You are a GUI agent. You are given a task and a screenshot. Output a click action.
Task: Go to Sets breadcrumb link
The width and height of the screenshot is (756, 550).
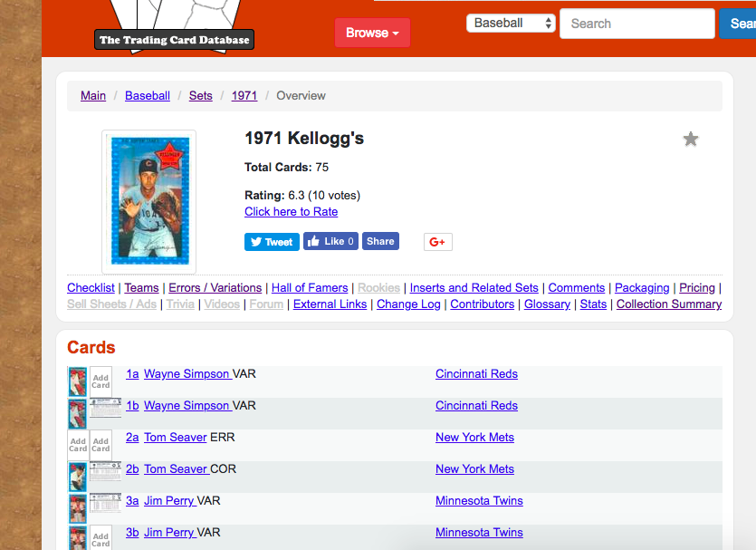[x=201, y=95]
